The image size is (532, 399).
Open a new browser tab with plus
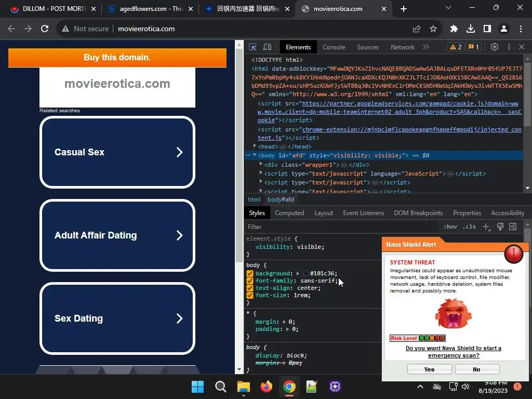click(x=403, y=9)
